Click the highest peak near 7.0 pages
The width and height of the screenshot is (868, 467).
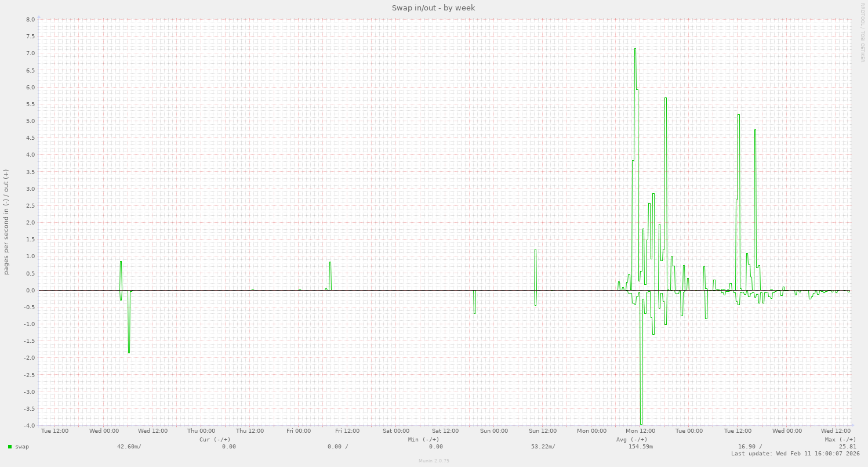pos(635,49)
